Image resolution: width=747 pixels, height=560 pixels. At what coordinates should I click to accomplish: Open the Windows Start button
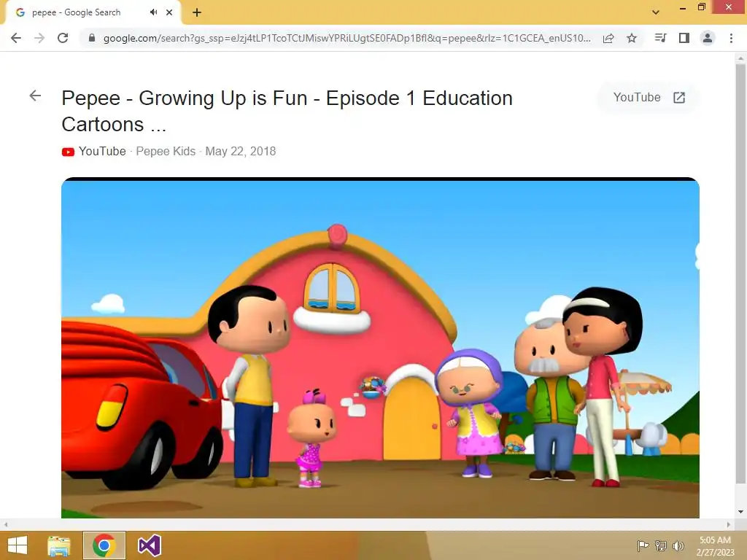pyautogui.click(x=18, y=545)
